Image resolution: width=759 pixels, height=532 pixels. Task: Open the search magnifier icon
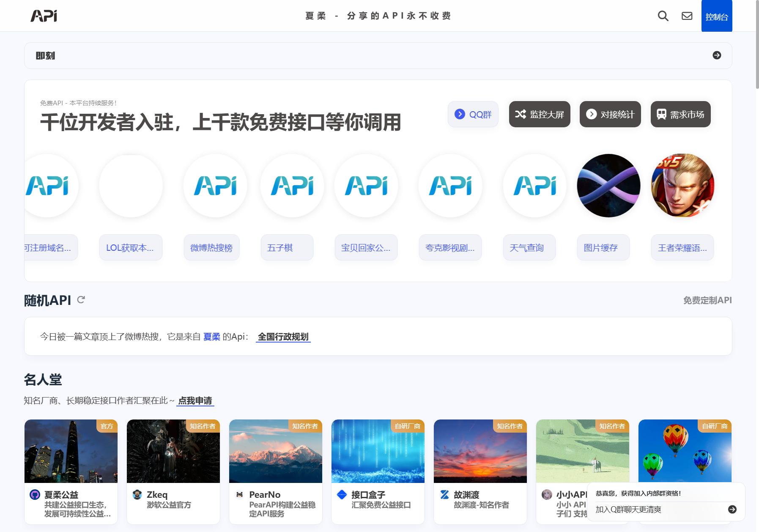coord(663,16)
